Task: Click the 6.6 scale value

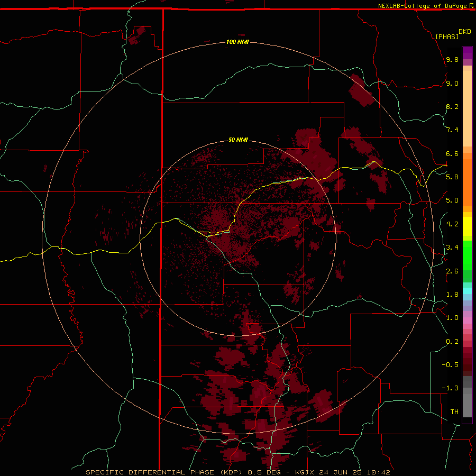Action: pyautogui.click(x=452, y=153)
